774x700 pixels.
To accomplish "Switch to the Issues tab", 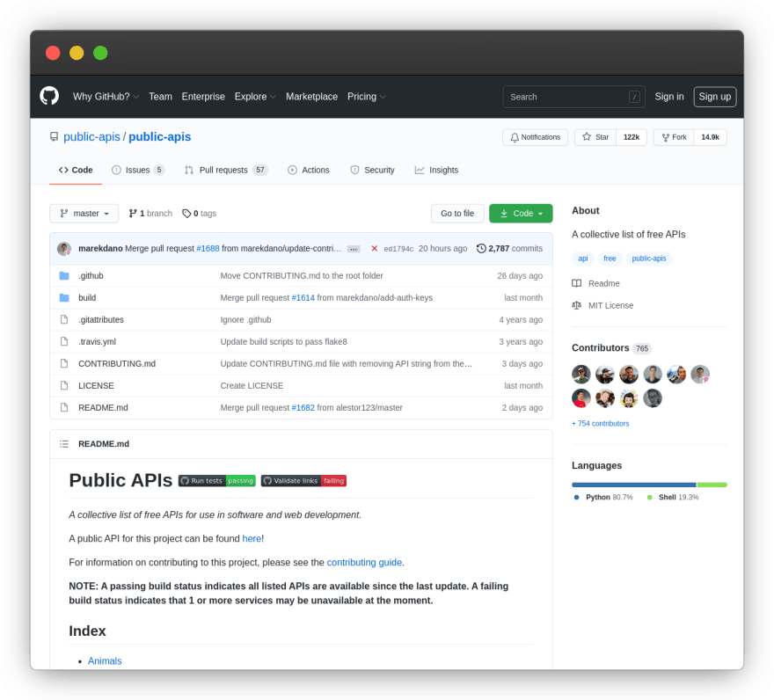I will [138, 170].
